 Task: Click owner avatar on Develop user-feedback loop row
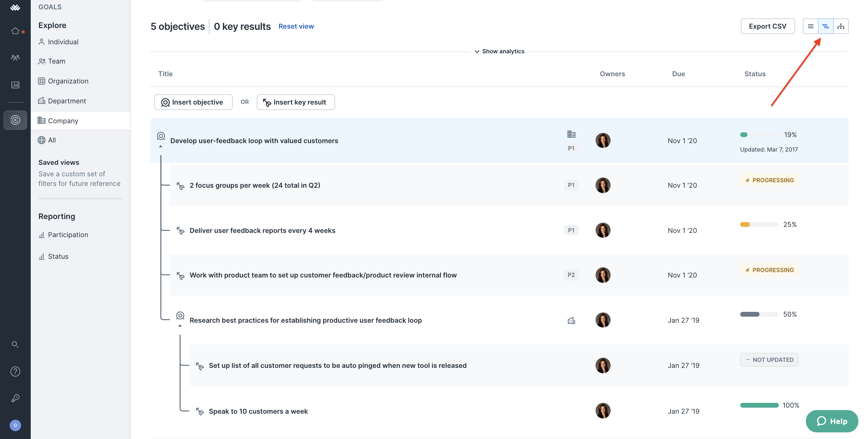pyautogui.click(x=603, y=140)
